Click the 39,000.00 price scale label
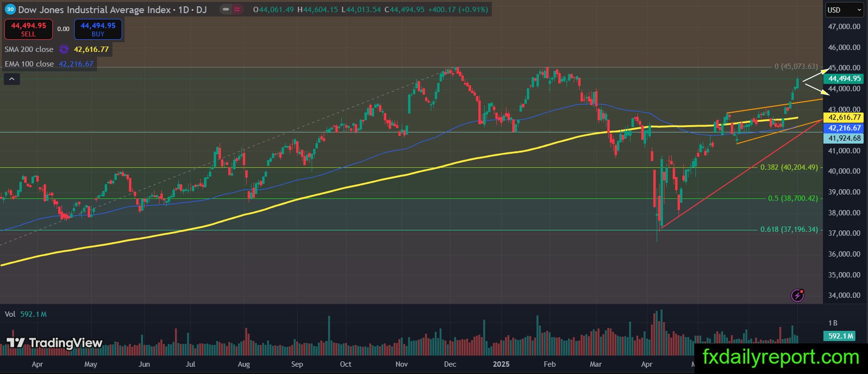This screenshot has height=374, width=868. click(844, 192)
